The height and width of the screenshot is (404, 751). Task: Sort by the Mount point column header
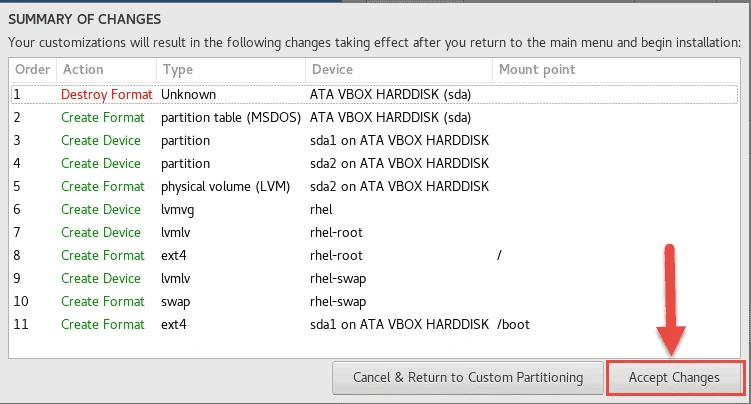tap(540, 70)
